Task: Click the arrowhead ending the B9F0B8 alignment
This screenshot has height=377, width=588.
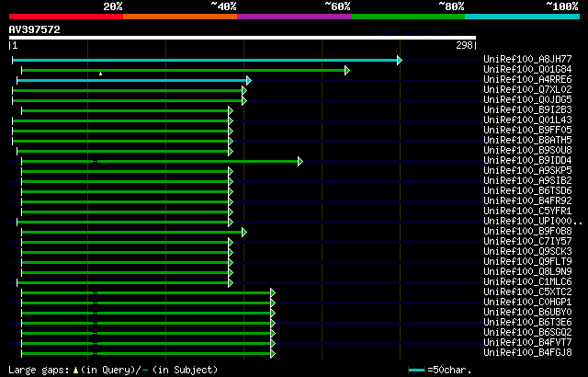Action: click(244, 233)
